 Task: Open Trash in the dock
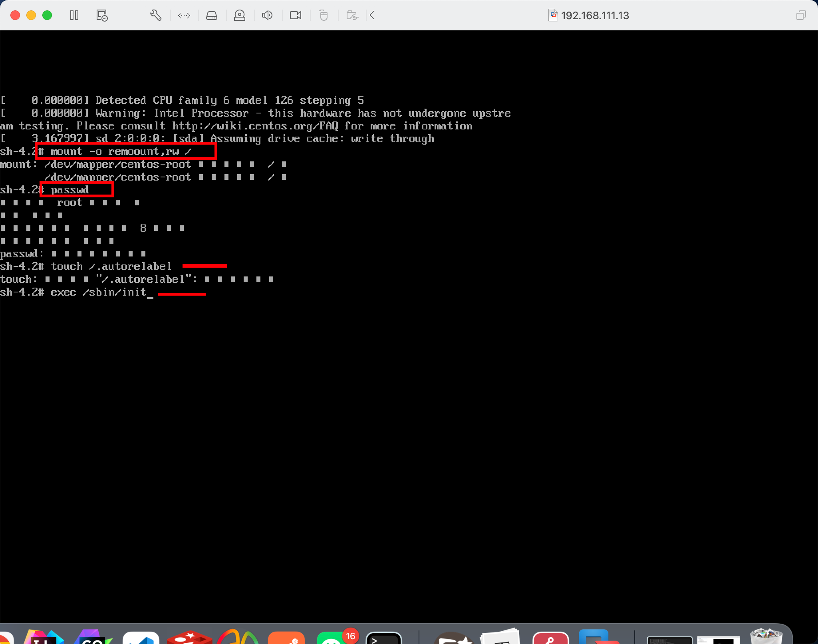point(766,637)
